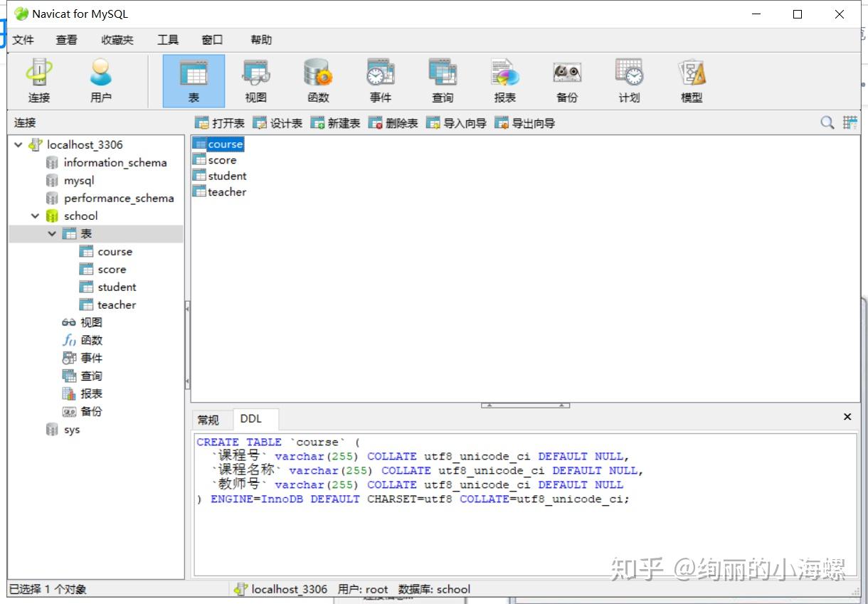868x604 pixels.
Task: Select school database in tree
Action: coord(80,216)
